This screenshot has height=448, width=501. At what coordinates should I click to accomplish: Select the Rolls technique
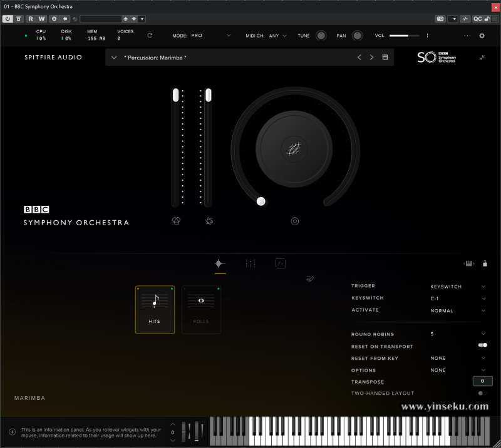pos(201,310)
